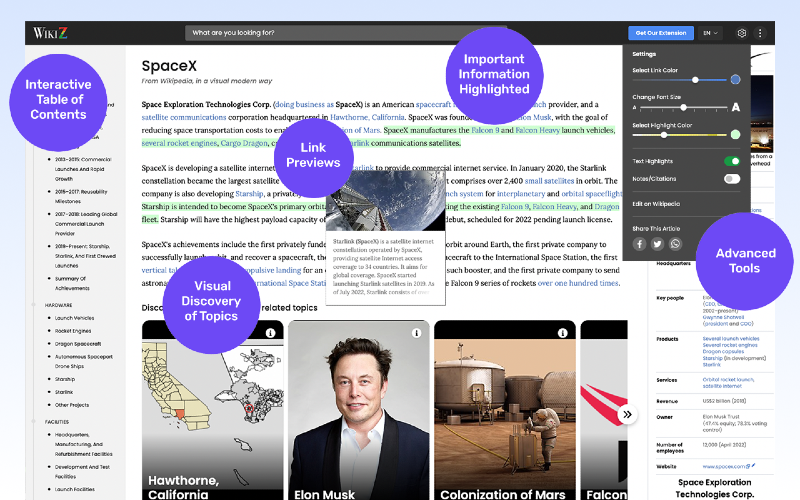Share the article via WhatsApp
This screenshot has height=500, width=800.
675,244
